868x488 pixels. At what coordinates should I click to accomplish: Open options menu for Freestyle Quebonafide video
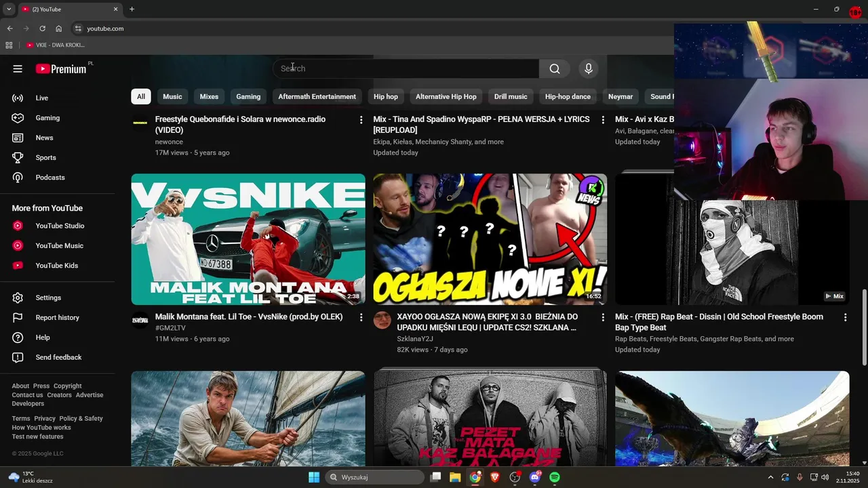coord(361,120)
